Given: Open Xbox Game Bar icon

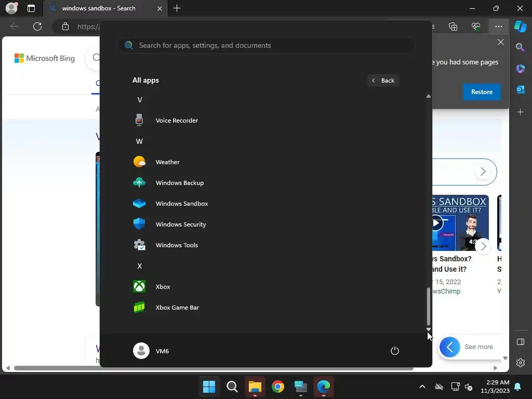Looking at the screenshot, I should pyautogui.click(x=139, y=308).
